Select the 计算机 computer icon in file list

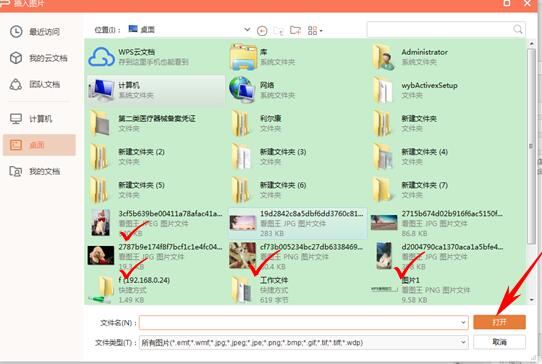[x=101, y=90]
